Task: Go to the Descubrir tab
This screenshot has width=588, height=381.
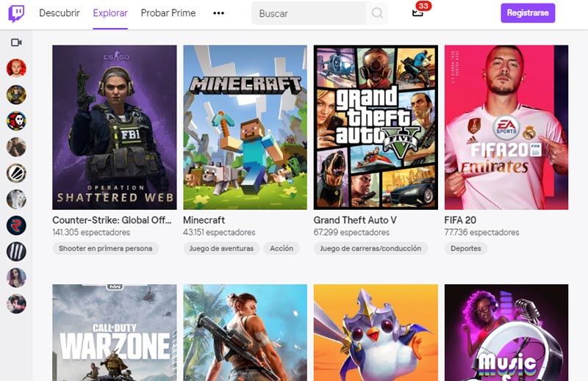Action: click(x=60, y=13)
